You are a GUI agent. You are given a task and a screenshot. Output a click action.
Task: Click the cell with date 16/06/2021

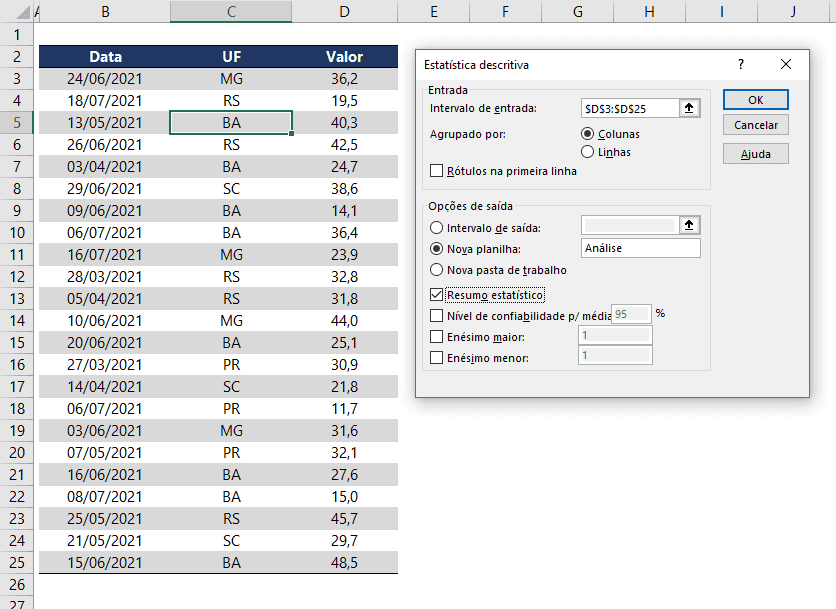pos(105,475)
